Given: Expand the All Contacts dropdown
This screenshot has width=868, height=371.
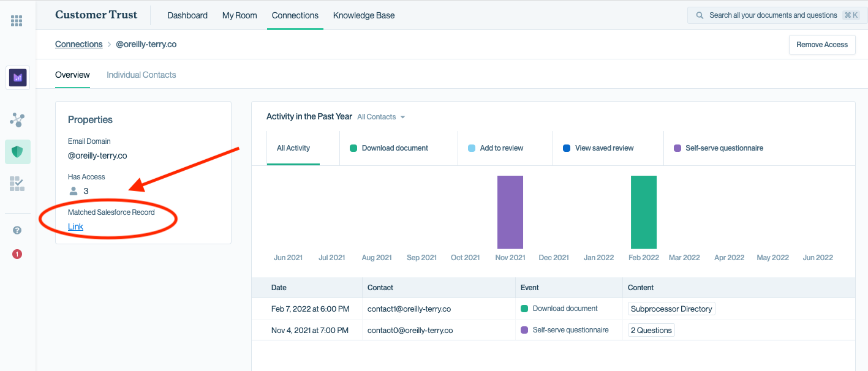Looking at the screenshot, I should point(381,117).
